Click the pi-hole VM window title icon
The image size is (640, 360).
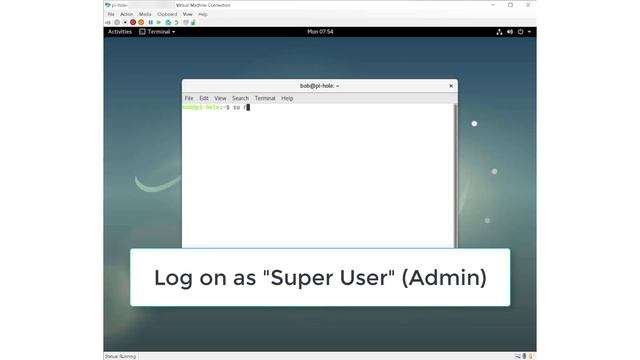coord(108,5)
